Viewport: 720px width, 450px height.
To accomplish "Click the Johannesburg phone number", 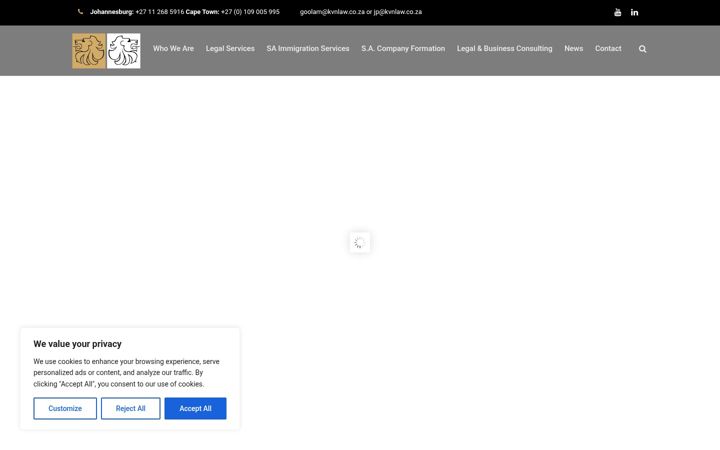I will point(160,12).
